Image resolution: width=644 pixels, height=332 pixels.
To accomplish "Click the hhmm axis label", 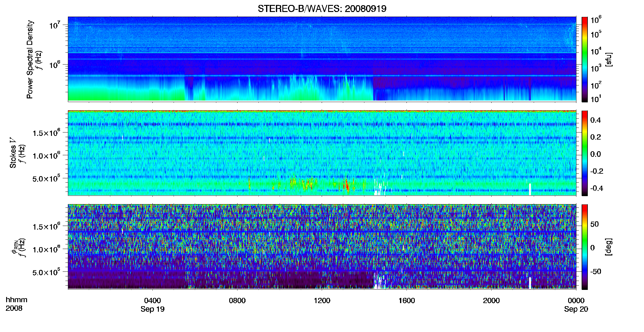I will coord(17,300).
